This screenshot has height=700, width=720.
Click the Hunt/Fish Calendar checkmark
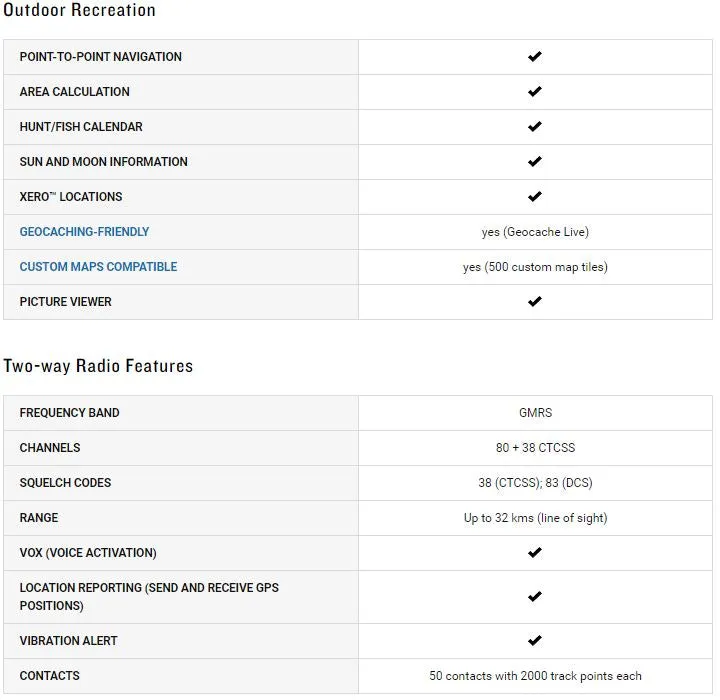pyautogui.click(x=534, y=126)
